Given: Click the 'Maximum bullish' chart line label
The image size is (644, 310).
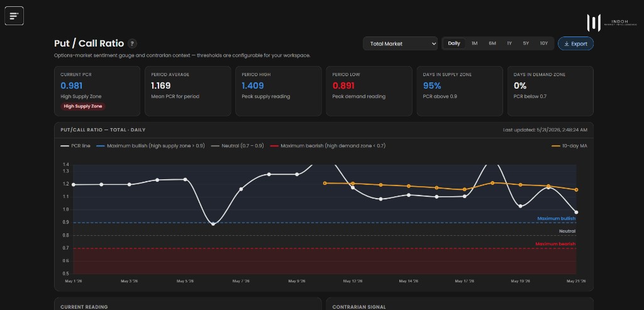Looking at the screenshot, I should (556, 218).
